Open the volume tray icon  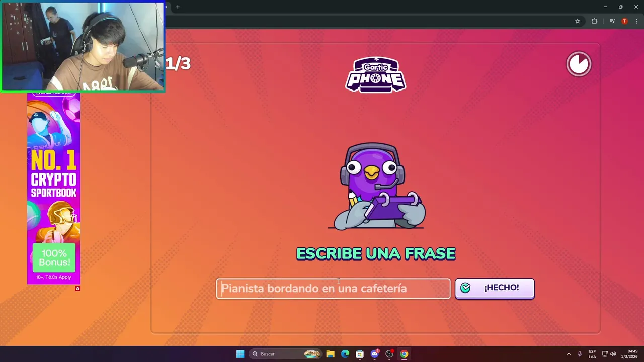point(613,354)
